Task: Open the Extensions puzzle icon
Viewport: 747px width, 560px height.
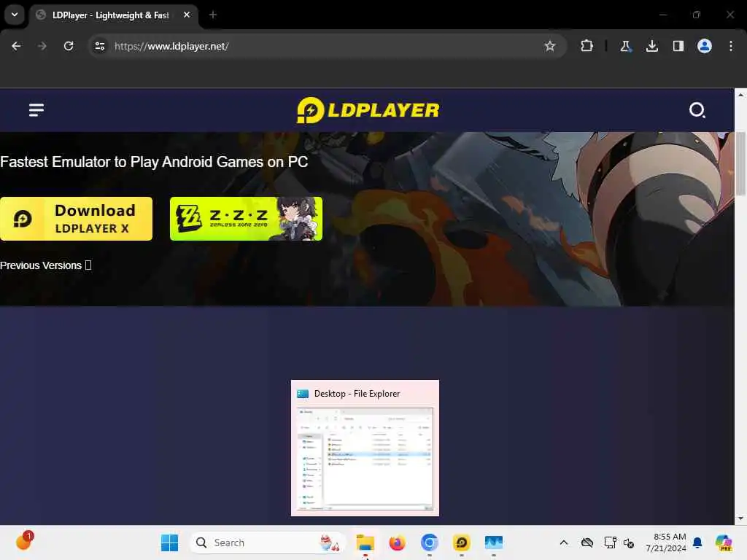Action: (x=587, y=46)
